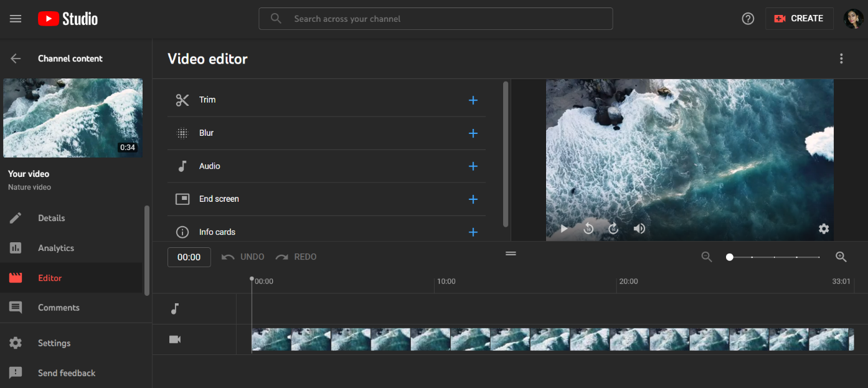Open the video editor options menu
Image resolution: width=868 pixels, height=388 pixels.
[841, 58]
